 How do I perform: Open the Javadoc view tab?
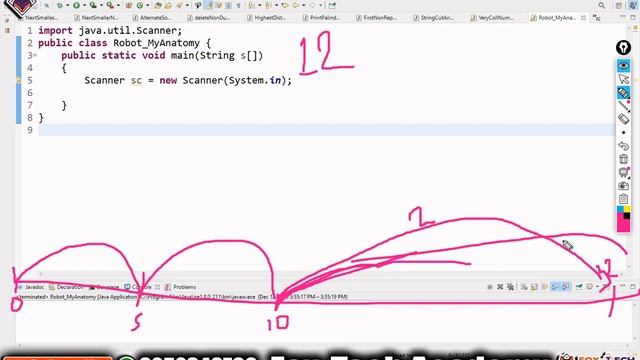31,287
